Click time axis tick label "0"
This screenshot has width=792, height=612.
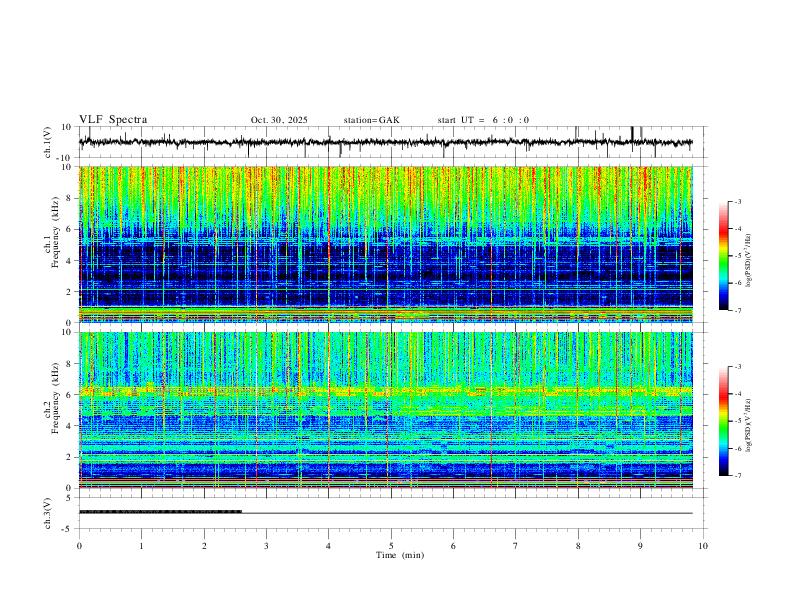tap(79, 546)
